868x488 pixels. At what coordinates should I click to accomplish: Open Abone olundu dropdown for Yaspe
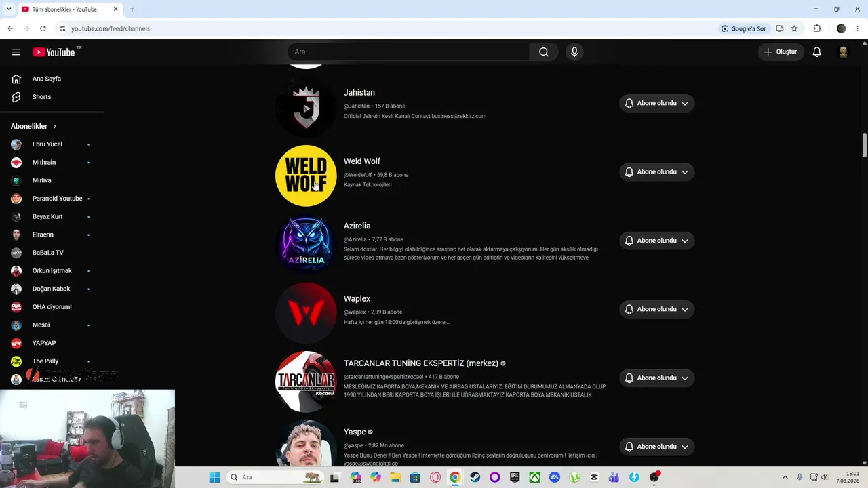[x=656, y=447]
